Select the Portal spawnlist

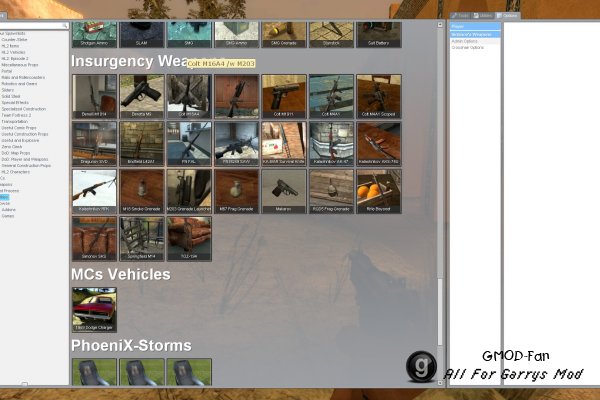click(7, 71)
